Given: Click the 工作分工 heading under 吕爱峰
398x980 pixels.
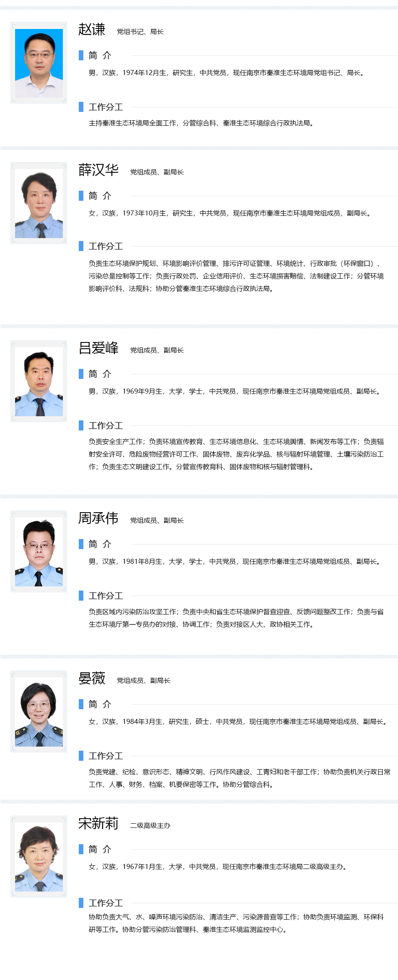Looking at the screenshot, I should 106,425.
